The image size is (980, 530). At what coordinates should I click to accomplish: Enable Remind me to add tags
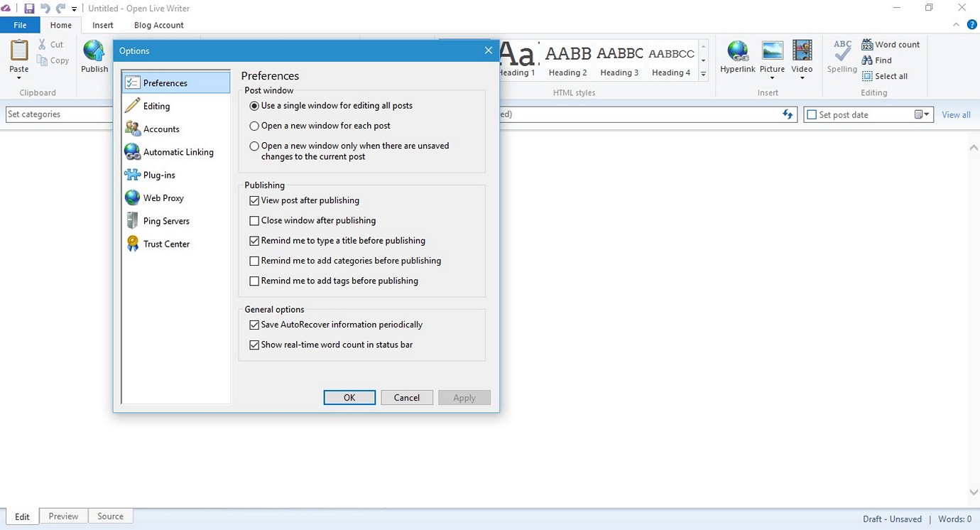tap(254, 281)
